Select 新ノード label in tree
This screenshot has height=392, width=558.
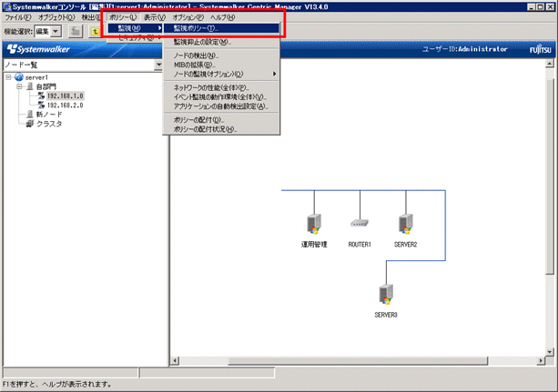click(x=49, y=115)
